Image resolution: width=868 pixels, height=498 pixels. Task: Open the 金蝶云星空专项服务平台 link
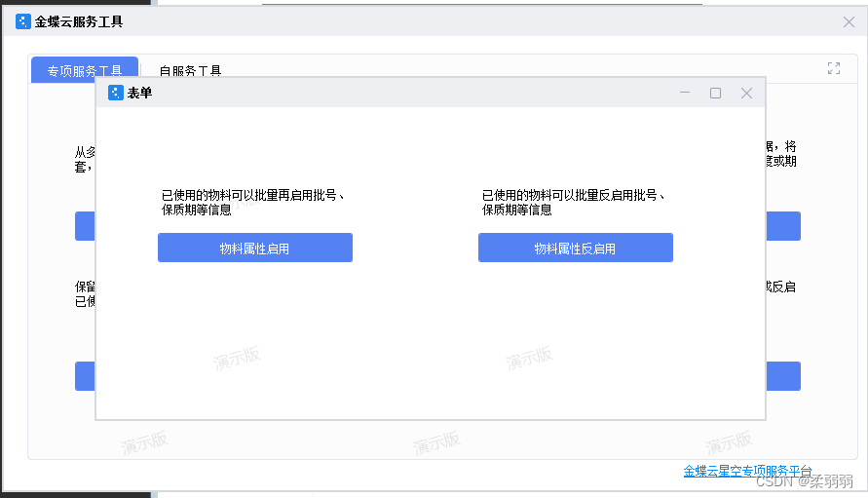pyautogui.click(x=747, y=472)
